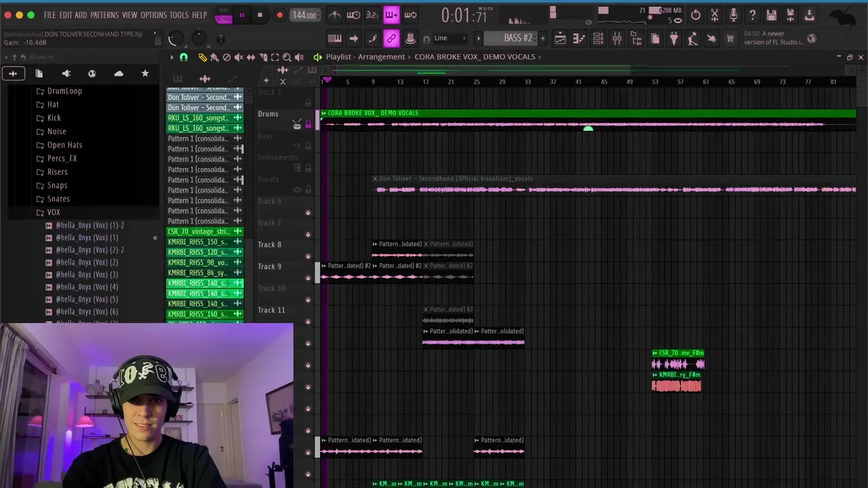Open the plugin picker plug icon

673,39
